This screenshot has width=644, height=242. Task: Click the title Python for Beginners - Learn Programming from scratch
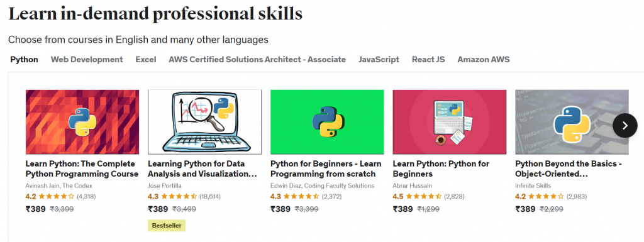tap(326, 168)
